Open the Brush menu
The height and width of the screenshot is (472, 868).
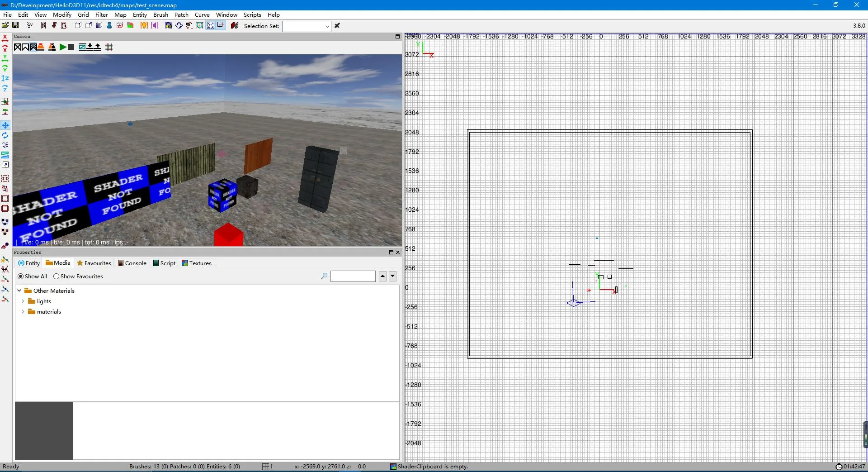pyautogui.click(x=160, y=15)
